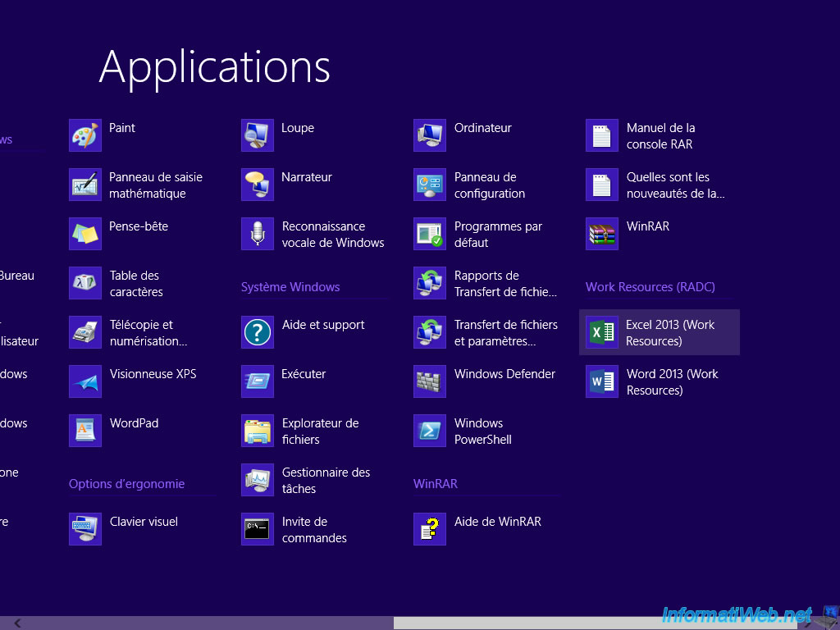Click "Quelles sont les nouveautés de la..." label

(676, 185)
